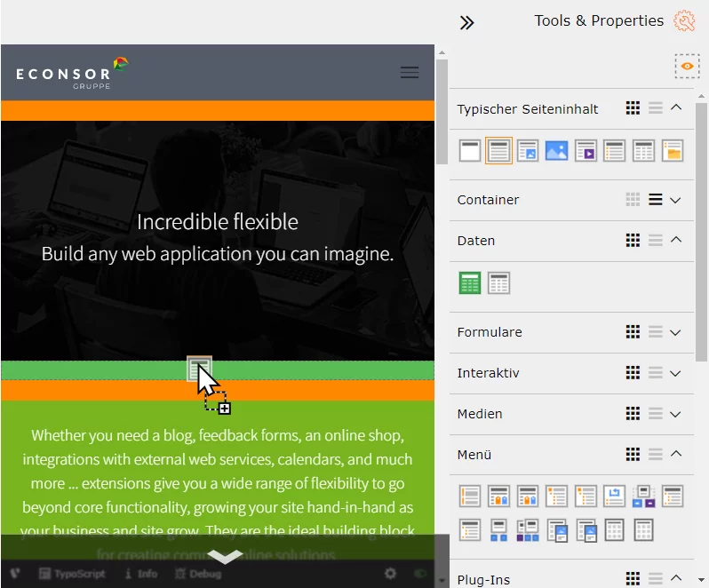Expand the Formulare section chevron
Image resolution: width=709 pixels, height=588 pixels.
675,333
